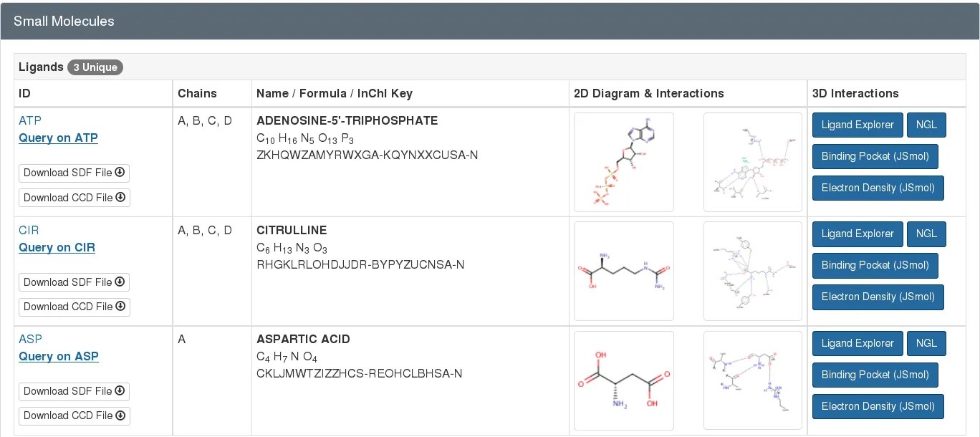The width and height of the screenshot is (980, 437).
Task: Click download icon on ATP CCD File button
Action: click(120, 197)
